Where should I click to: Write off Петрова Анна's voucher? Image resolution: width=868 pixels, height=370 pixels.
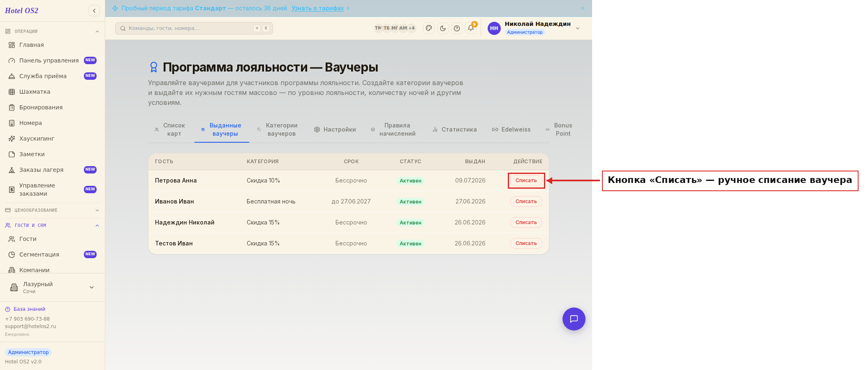526,180
